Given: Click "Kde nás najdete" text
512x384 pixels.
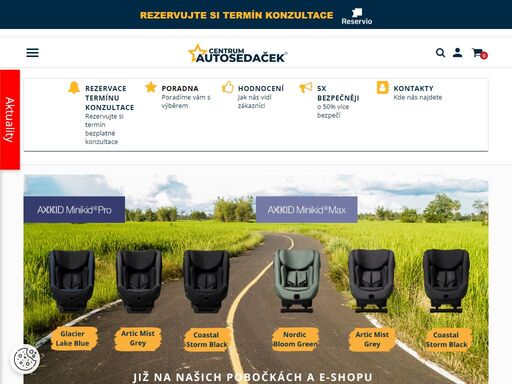Looking at the screenshot, I should [418, 98].
